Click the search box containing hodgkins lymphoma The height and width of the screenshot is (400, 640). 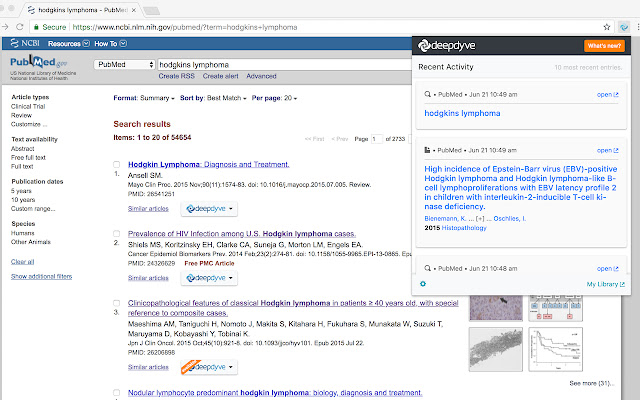(x=284, y=64)
